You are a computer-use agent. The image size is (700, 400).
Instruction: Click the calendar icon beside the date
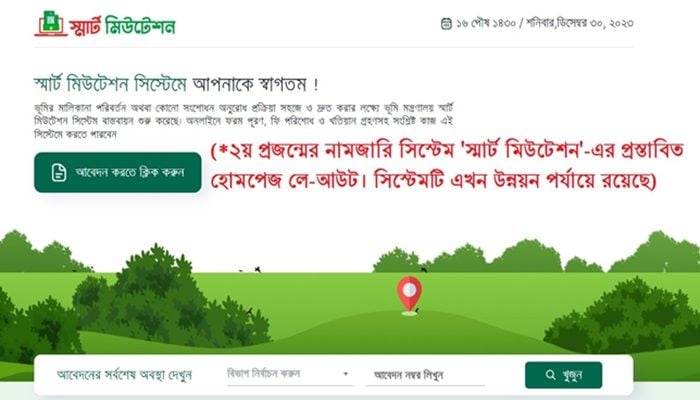pyautogui.click(x=446, y=23)
